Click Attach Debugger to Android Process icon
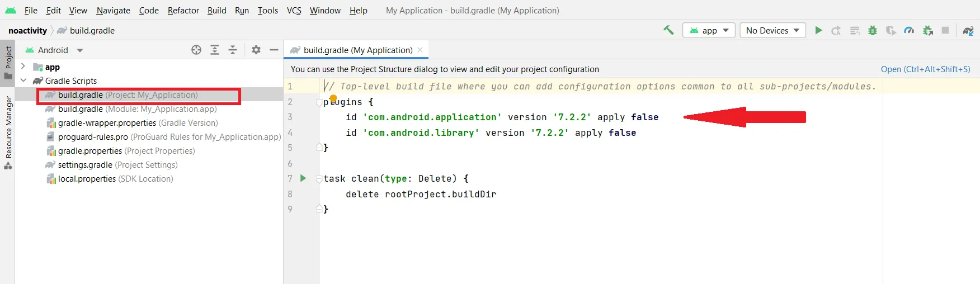 pyautogui.click(x=927, y=30)
